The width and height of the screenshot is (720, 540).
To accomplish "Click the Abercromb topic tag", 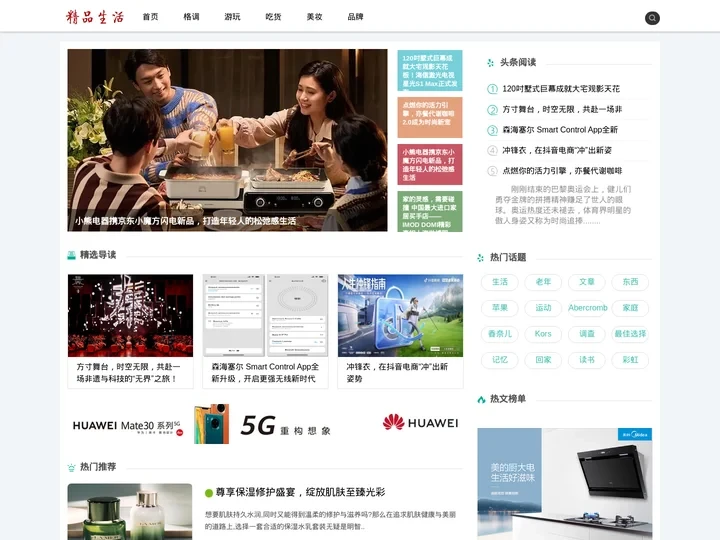I will coord(588,308).
